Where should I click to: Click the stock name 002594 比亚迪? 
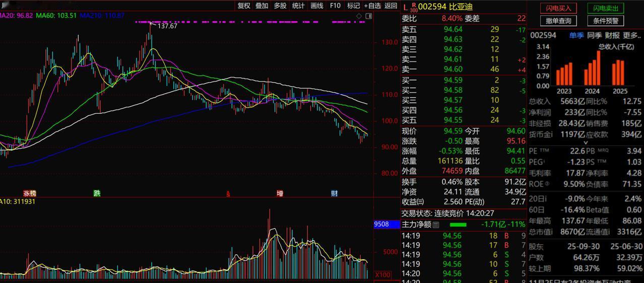[445, 7]
